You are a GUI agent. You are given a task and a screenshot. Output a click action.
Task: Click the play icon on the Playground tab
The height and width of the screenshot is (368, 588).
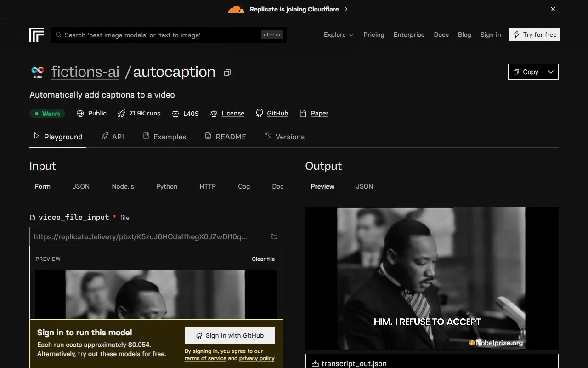tap(36, 136)
